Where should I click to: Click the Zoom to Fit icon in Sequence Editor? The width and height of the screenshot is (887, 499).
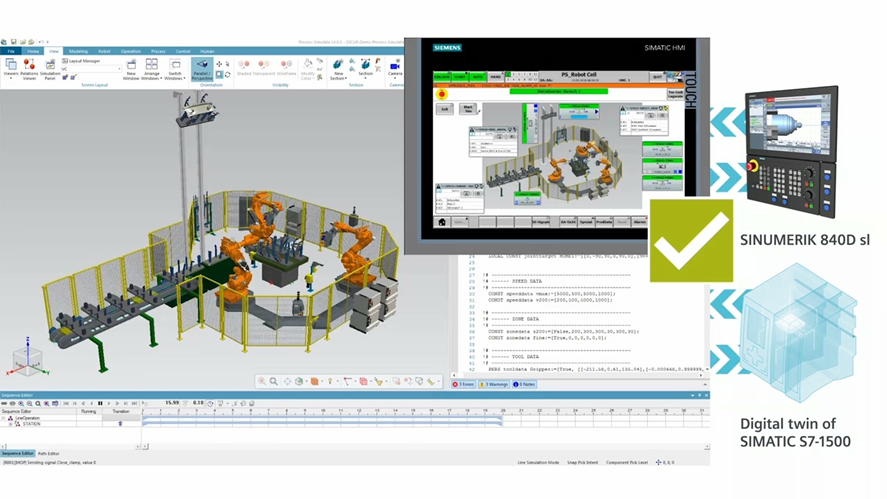(38, 403)
